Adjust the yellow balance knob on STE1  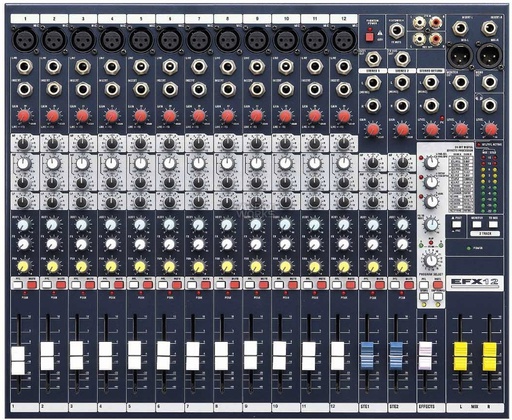click(x=373, y=267)
